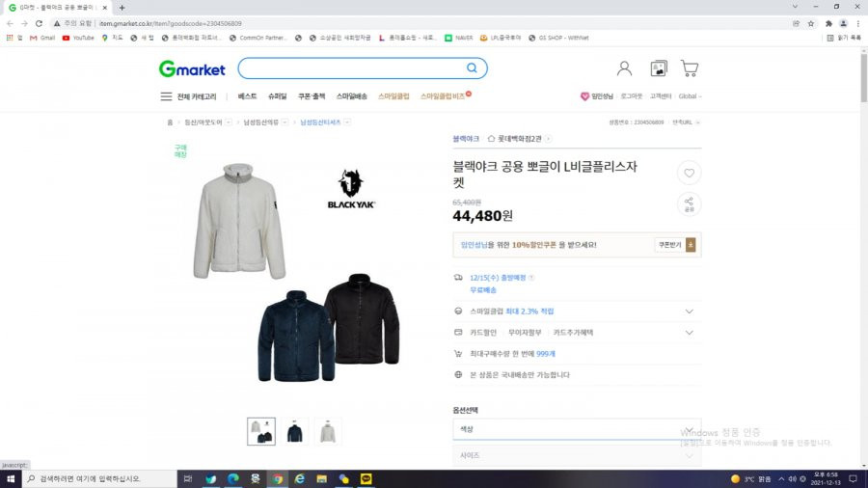Open the Windows notification center icon

click(854, 478)
